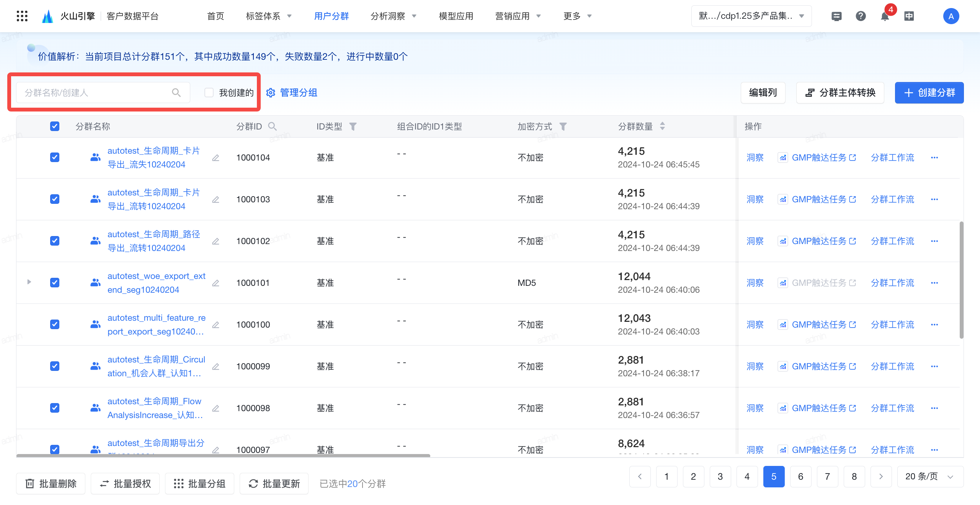This screenshot has height=505, width=980.
Task: Open more actions dots for row 1000098
Action: 934,408
